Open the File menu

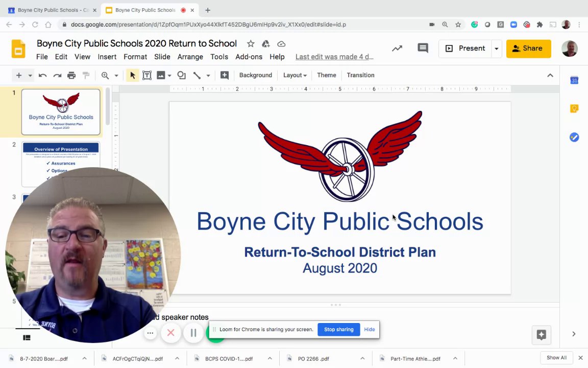click(42, 57)
